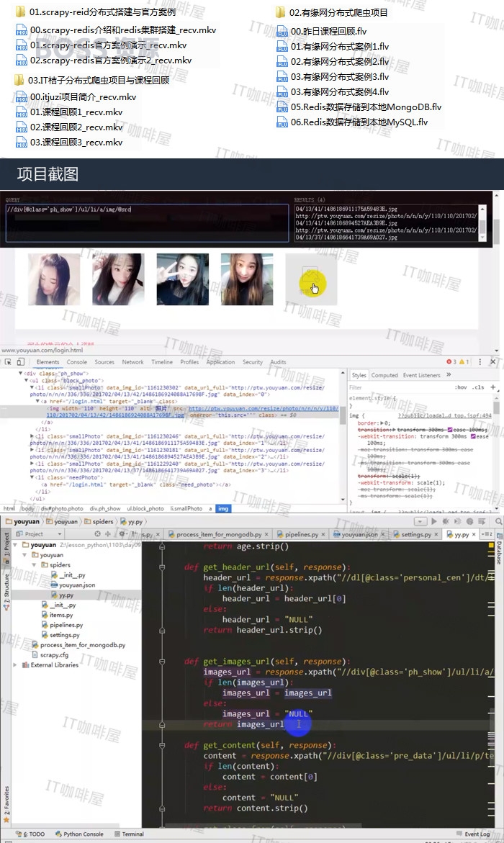This screenshot has width=504, height=843.
Task: Switch to the pipelines.py editor tab
Action: (301, 534)
